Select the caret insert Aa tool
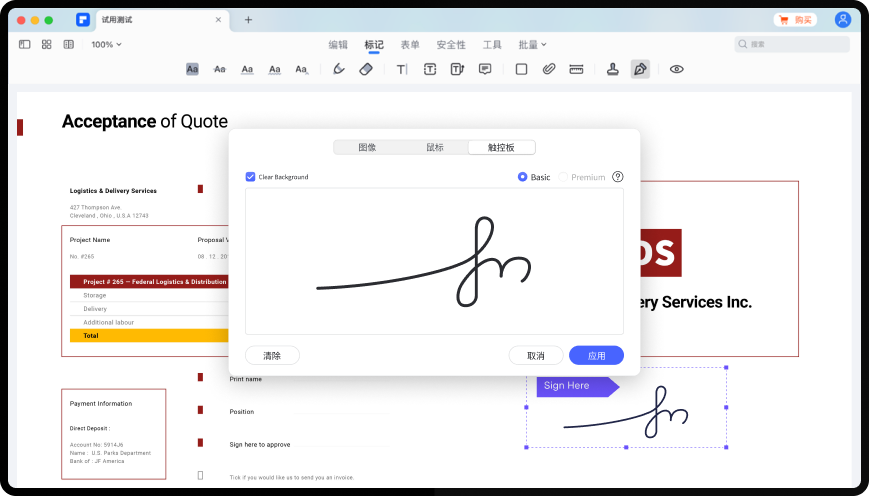 [301, 69]
